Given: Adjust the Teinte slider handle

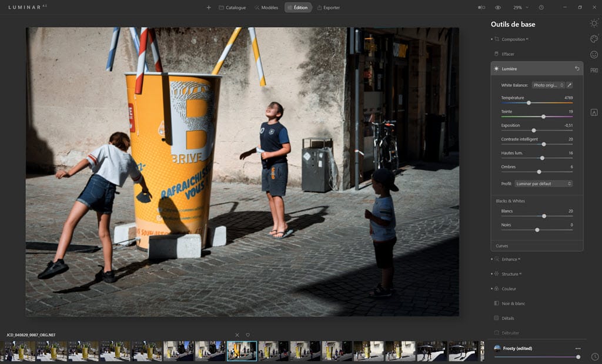Looking at the screenshot, I should click(x=543, y=116).
